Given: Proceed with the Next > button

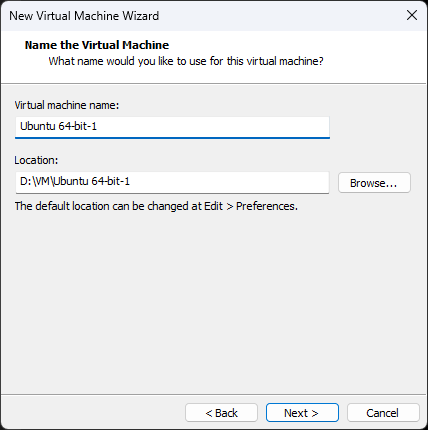Looking at the screenshot, I should pos(302,413).
